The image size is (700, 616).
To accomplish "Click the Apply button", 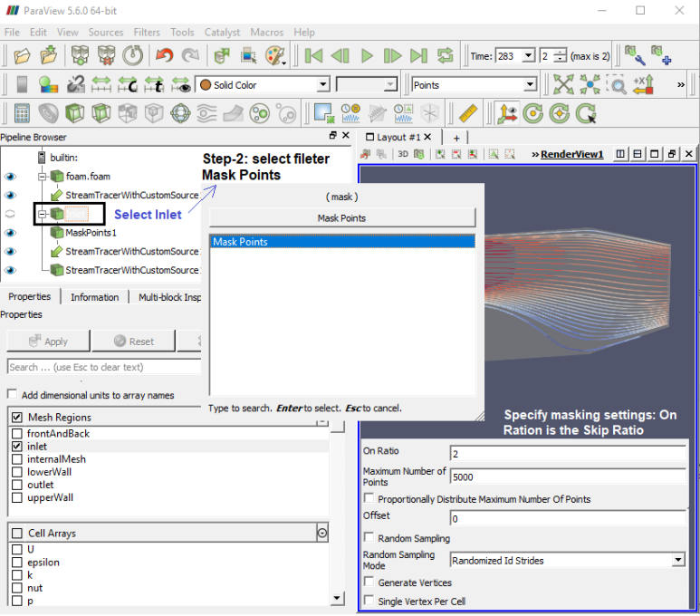I will 48,342.
